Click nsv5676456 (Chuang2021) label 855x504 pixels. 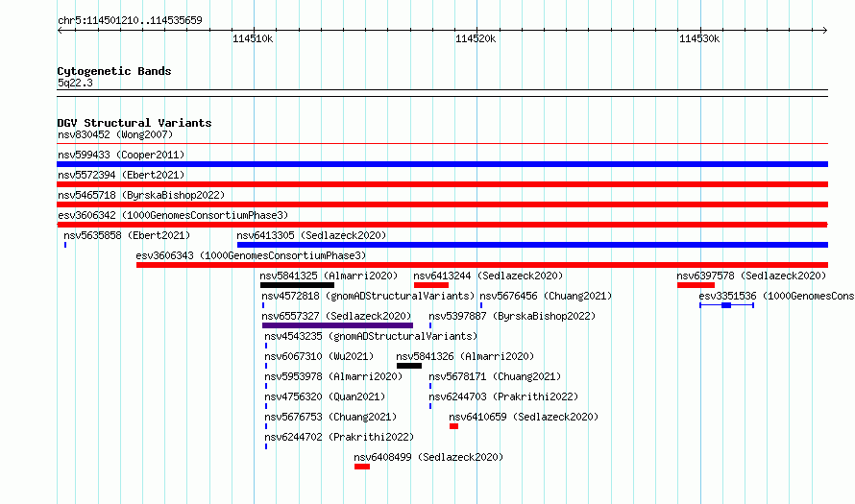(546, 296)
